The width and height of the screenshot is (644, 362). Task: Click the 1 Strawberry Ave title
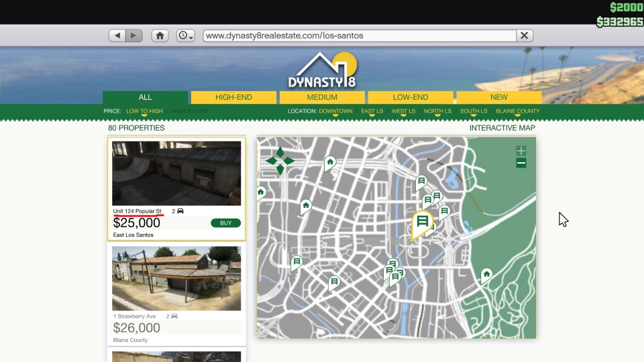[134, 316]
